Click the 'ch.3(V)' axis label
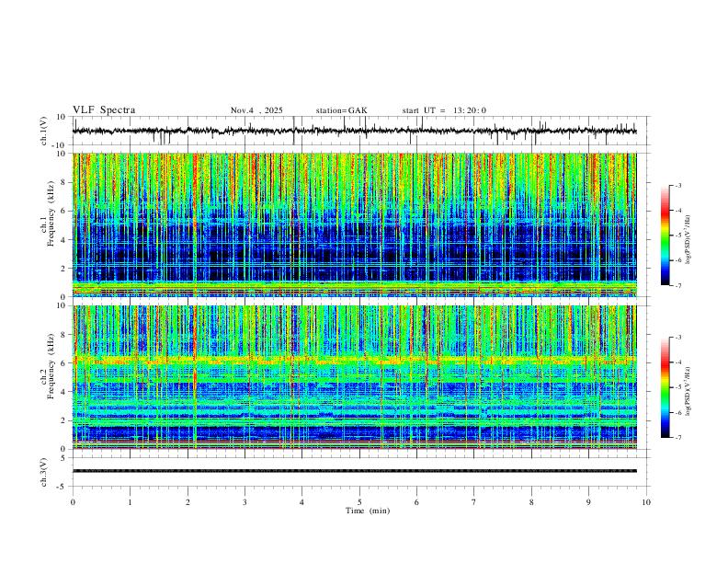This screenshot has width=728, height=563. pyautogui.click(x=44, y=472)
